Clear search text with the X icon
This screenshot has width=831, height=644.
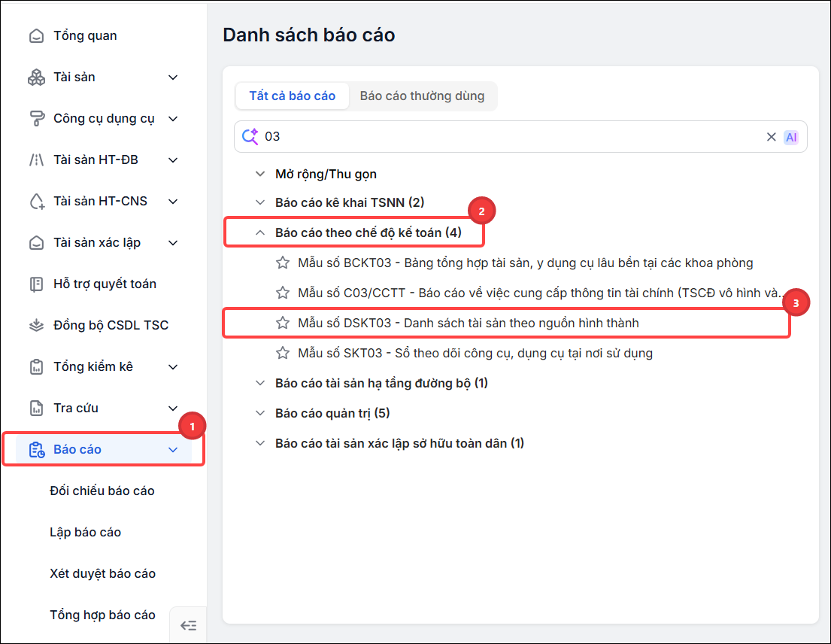point(771,137)
